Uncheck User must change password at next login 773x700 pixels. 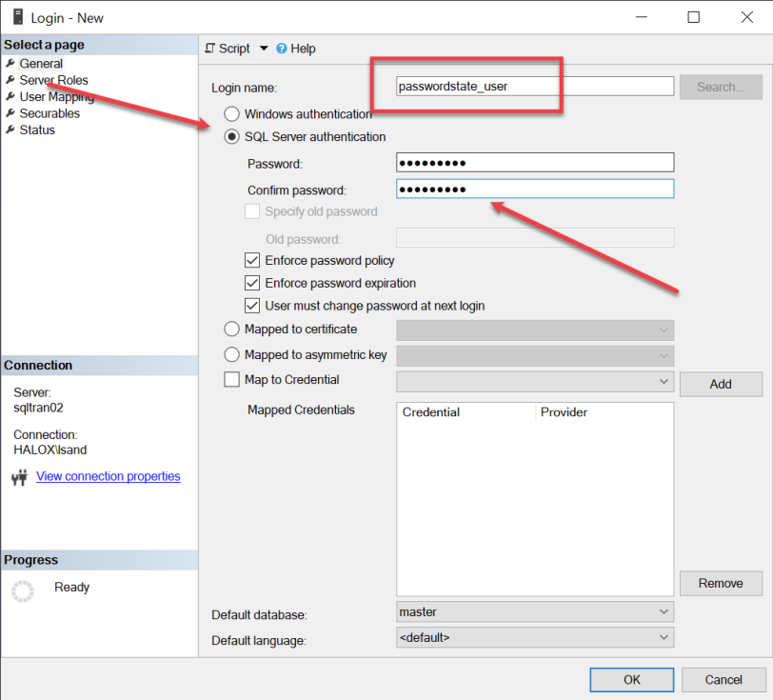252,306
